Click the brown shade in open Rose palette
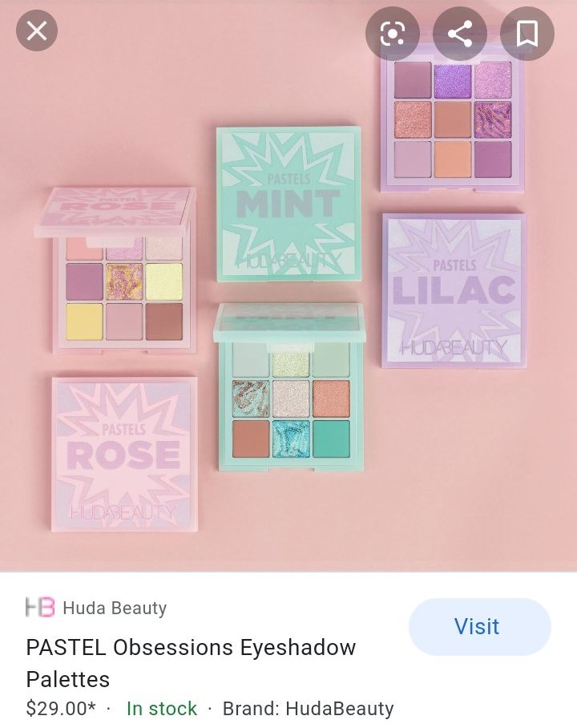The width and height of the screenshot is (577, 728). click(163, 322)
